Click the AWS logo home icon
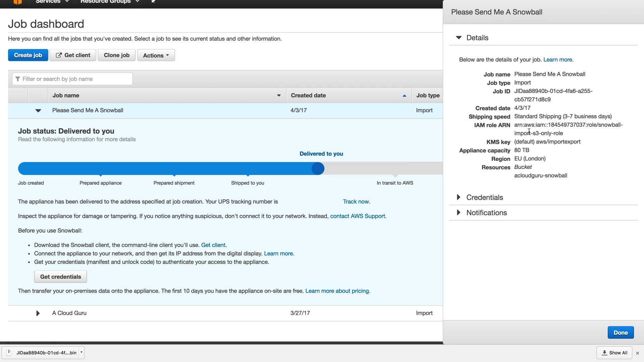 click(17, 2)
